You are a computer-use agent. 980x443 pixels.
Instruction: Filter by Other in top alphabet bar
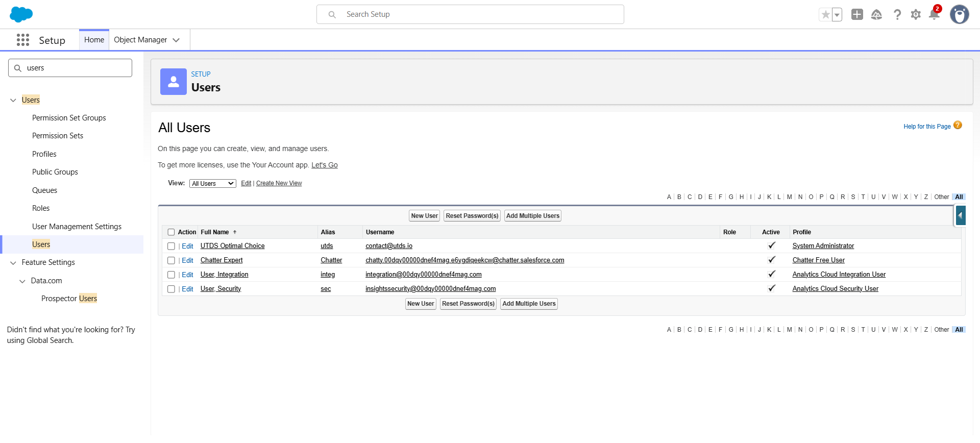tap(942, 197)
